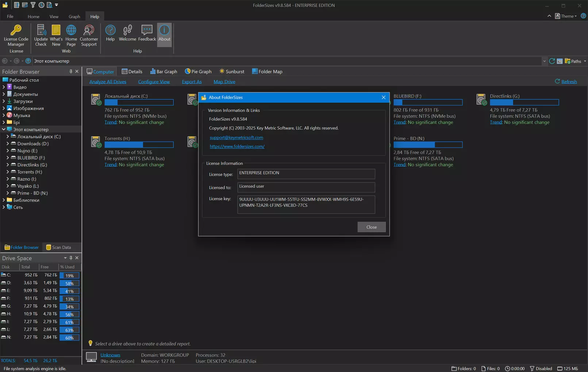The width and height of the screenshot is (588, 372).
Task: Pin the Folder Browser panel
Action: point(71,71)
